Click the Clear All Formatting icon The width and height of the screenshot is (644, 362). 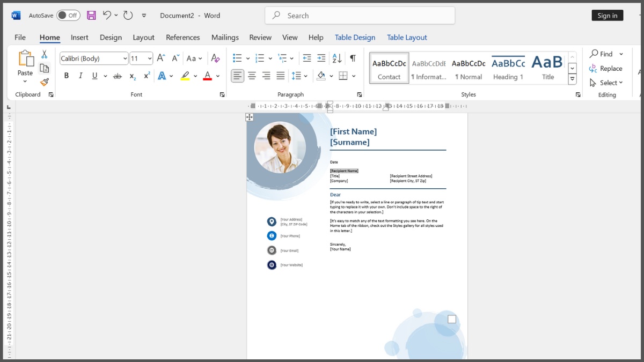tap(215, 58)
